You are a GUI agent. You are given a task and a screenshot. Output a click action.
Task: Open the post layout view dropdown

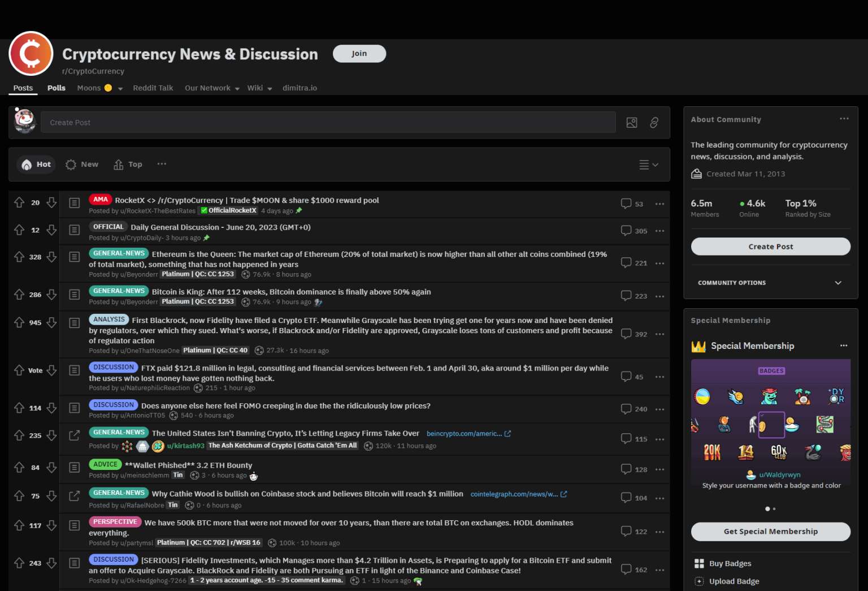click(x=648, y=165)
